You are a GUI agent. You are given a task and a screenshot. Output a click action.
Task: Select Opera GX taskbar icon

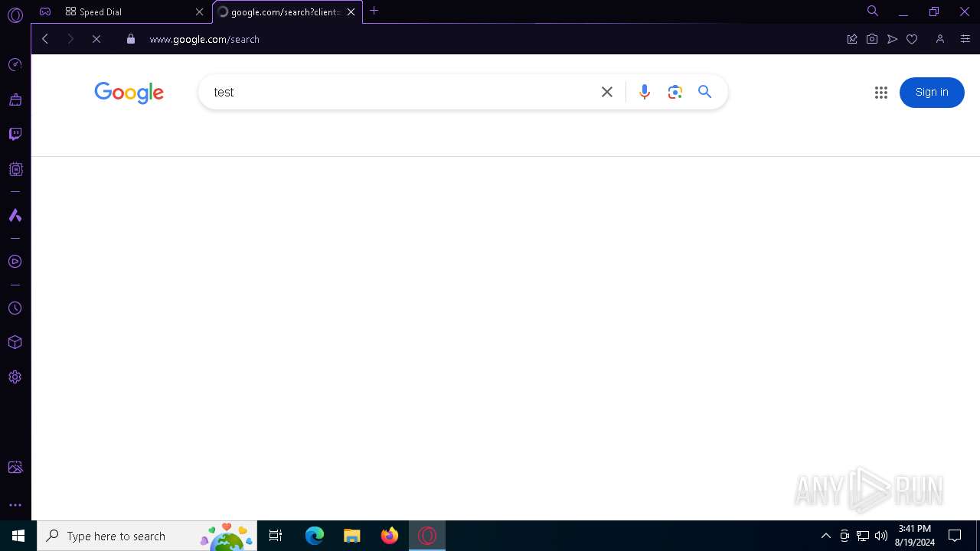point(427,536)
